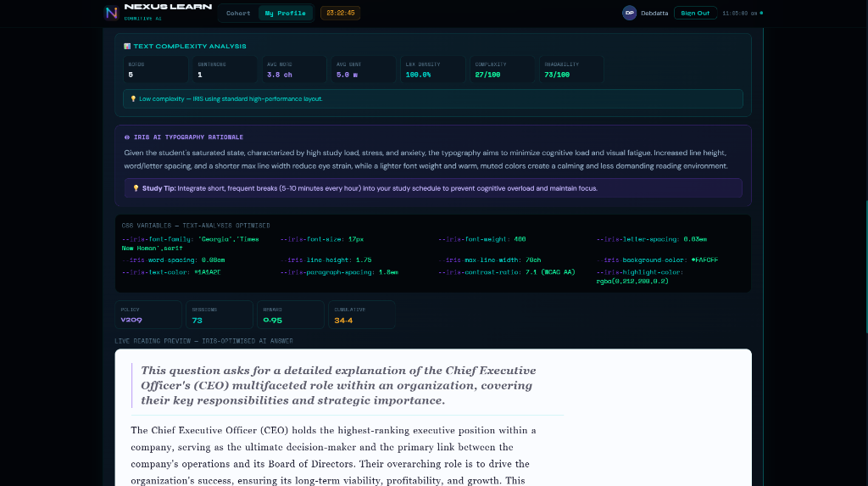Click the clock time in the header
Viewport: 868px width, 486px height.
[x=739, y=14]
